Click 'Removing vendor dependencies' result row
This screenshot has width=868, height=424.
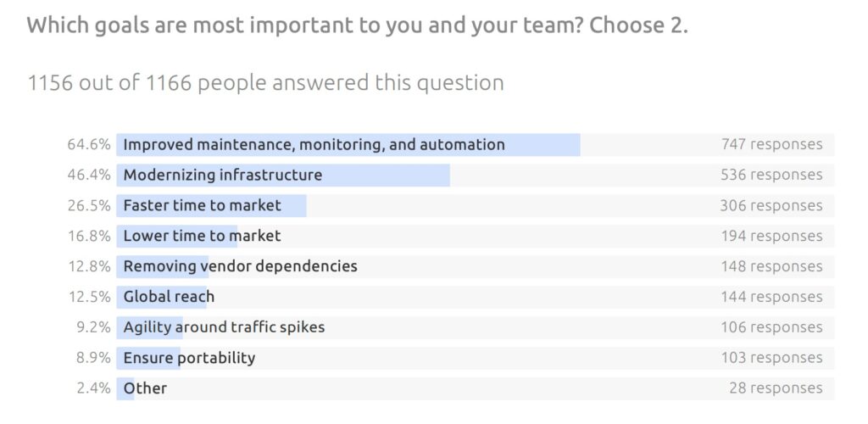475,266
